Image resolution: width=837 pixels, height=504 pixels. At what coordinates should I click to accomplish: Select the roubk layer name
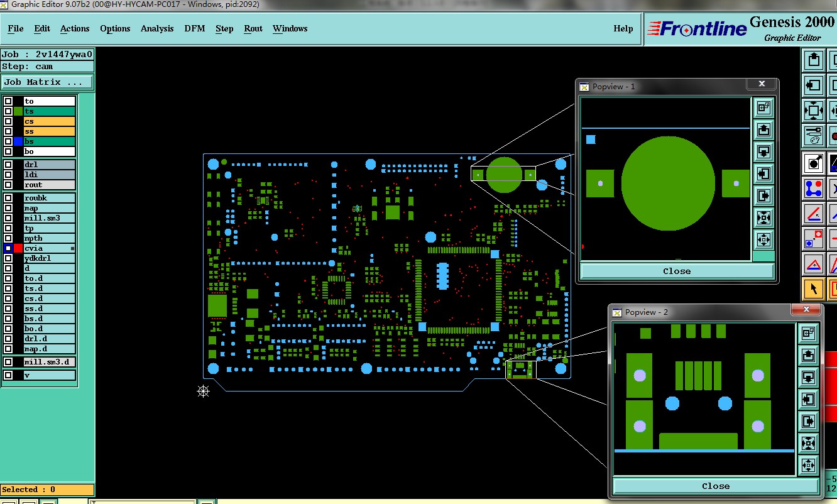50,198
